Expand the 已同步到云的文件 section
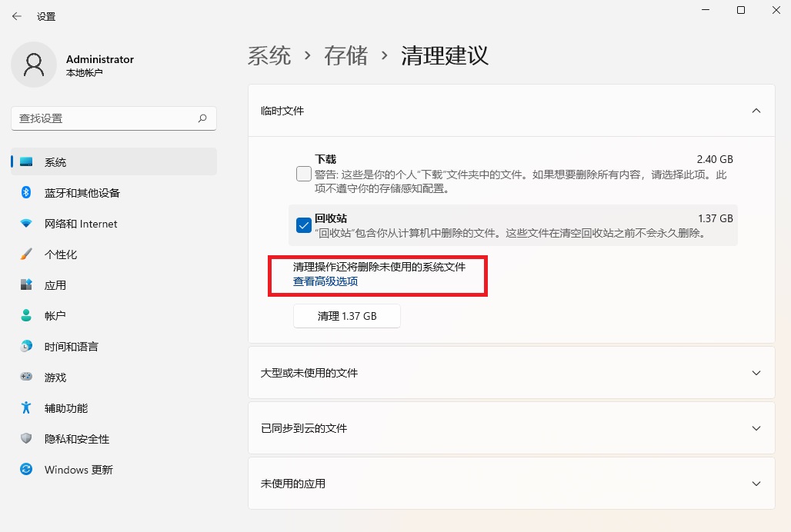The height and width of the screenshot is (532, 791). [756, 428]
